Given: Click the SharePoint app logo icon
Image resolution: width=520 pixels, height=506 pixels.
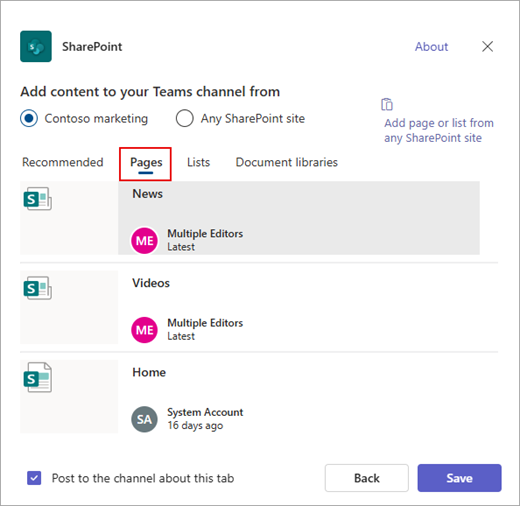Looking at the screenshot, I should tap(36, 46).
